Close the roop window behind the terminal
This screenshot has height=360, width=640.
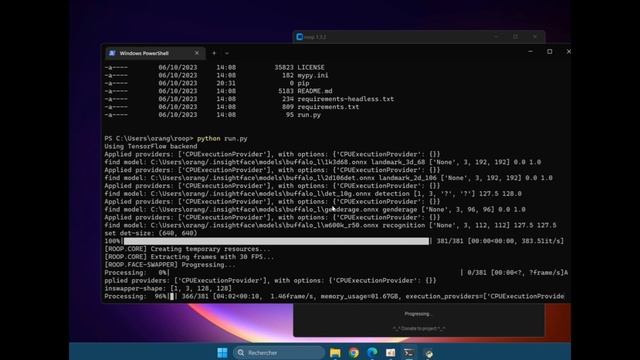point(535,37)
